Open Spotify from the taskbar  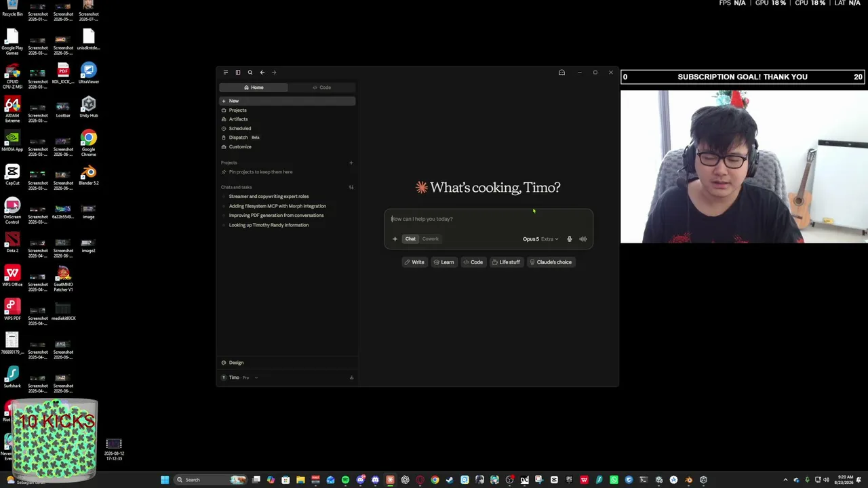(x=345, y=480)
